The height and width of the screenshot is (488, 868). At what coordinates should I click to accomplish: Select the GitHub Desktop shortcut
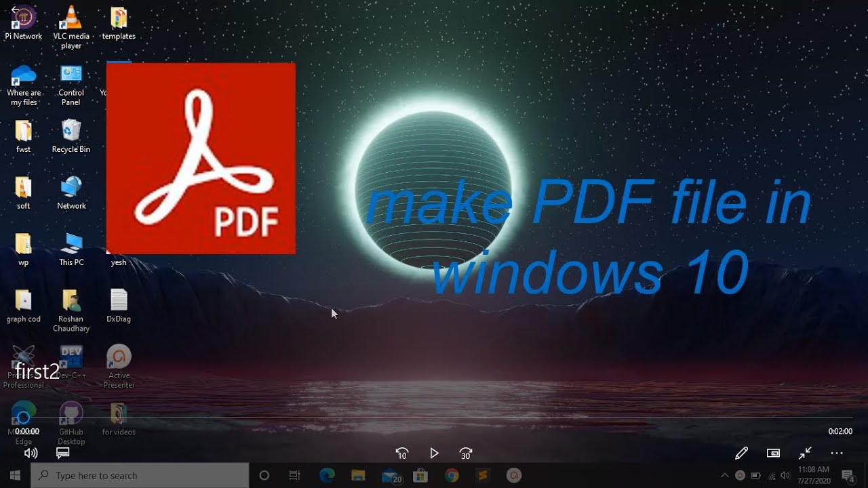click(71, 423)
